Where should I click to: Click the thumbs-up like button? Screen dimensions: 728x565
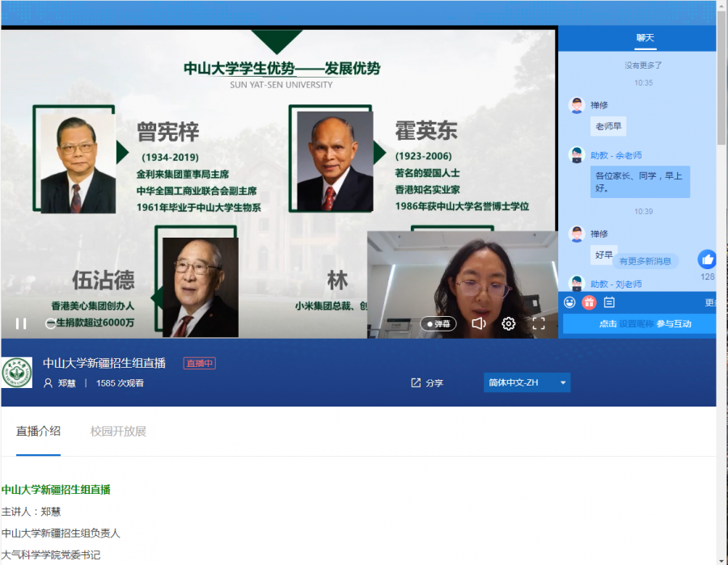(x=707, y=259)
